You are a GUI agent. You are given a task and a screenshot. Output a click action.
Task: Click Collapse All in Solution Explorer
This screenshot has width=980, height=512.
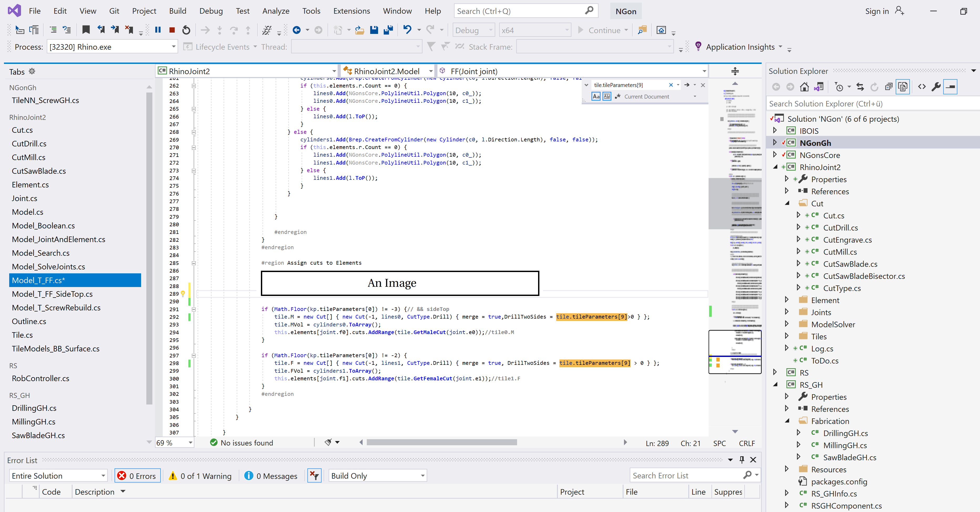coord(888,87)
